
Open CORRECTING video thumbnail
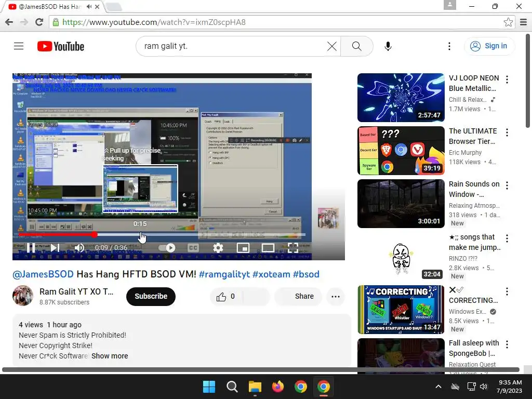(x=401, y=310)
